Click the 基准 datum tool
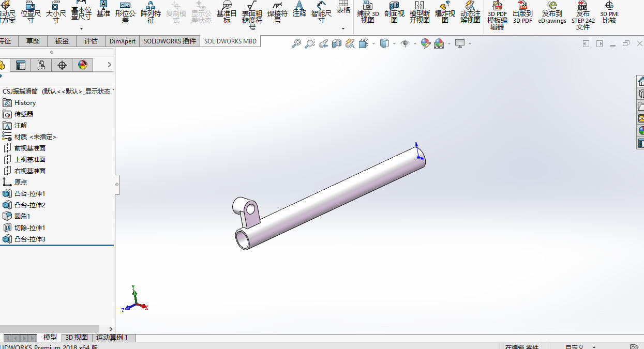 click(103, 9)
